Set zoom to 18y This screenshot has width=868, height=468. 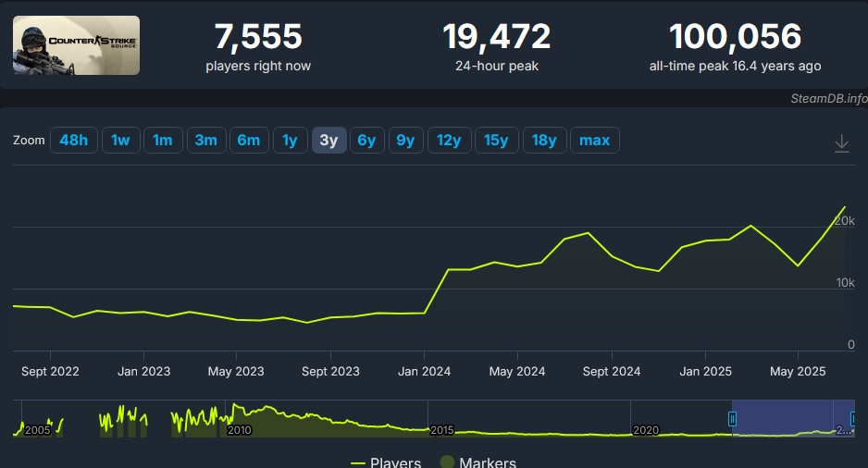(544, 140)
